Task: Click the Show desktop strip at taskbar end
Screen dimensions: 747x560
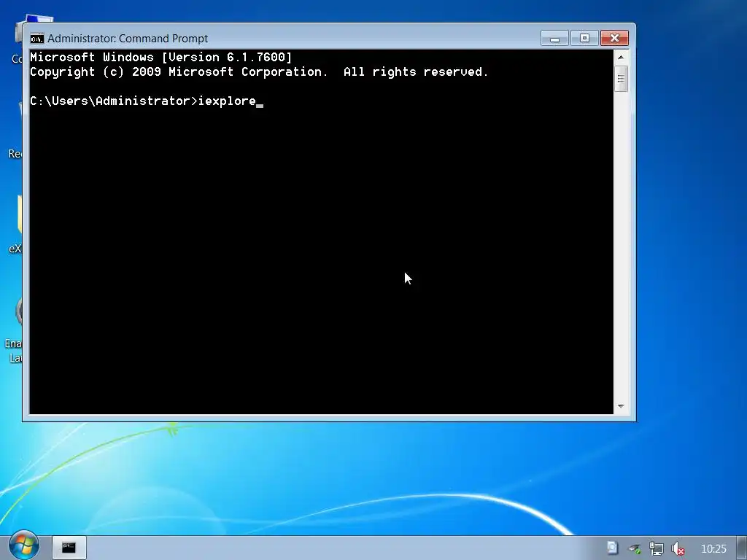Action: pos(742,548)
